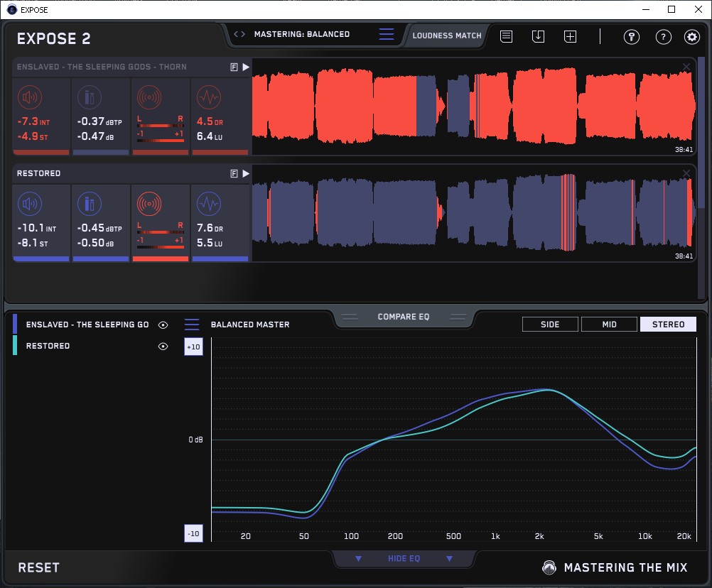712x588 pixels.
Task: Click the Restored track waveform
Action: [474, 213]
